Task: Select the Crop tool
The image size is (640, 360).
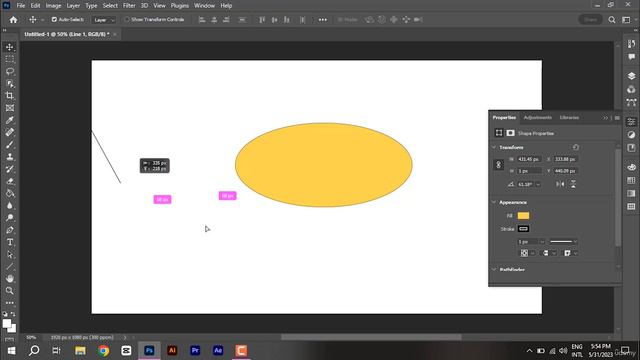Action: [9, 96]
